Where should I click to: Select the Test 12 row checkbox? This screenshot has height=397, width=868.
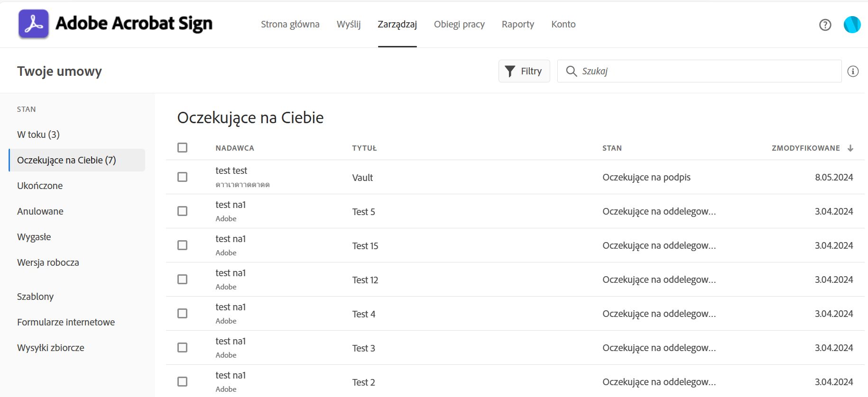[x=182, y=280]
